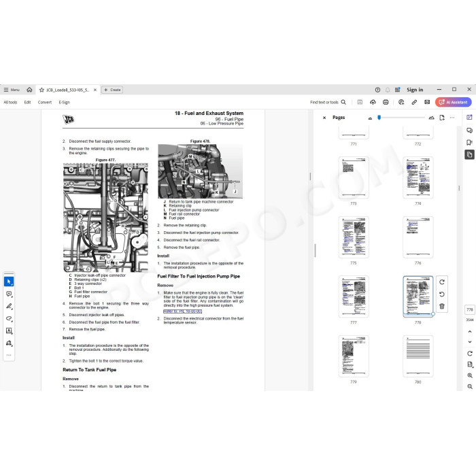Screen dimensions: 476x476
Task: Select the highlighter pen tool
Action: pyautogui.click(x=9, y=306)
